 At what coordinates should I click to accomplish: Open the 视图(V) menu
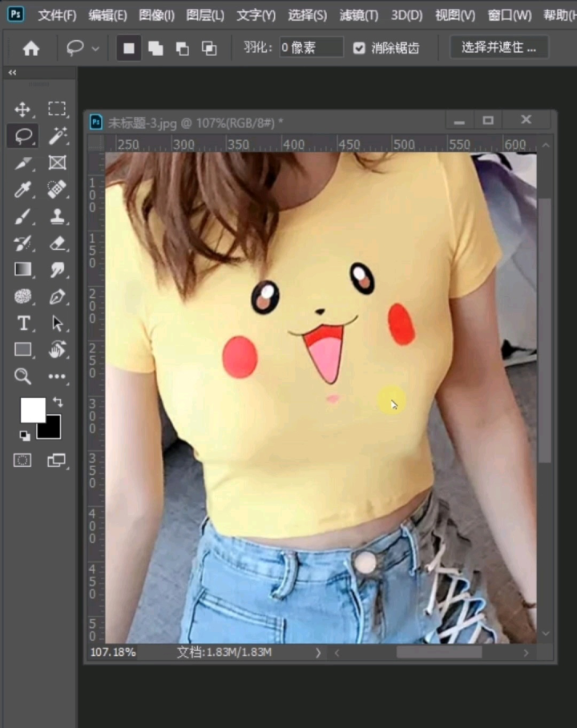(x=455, y=15)
